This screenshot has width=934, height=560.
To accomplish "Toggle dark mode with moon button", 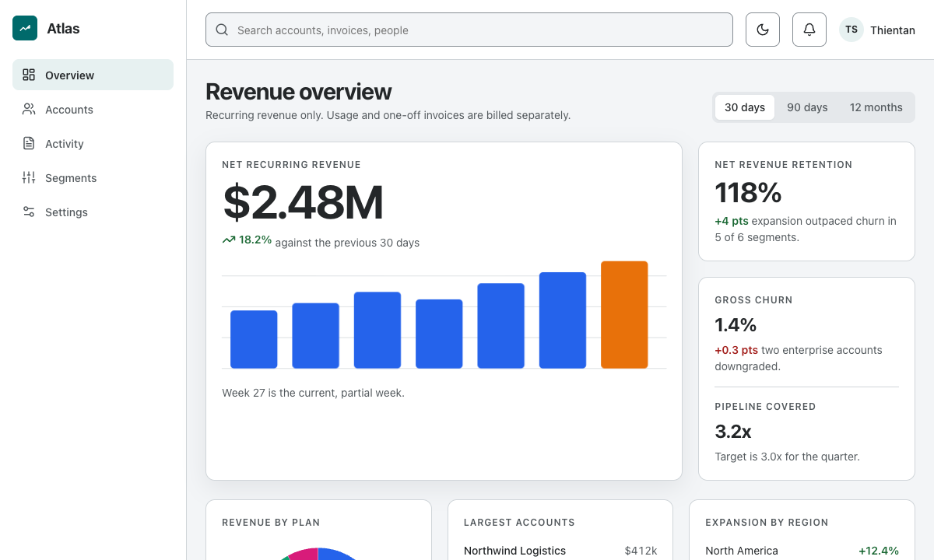I will point(763,30).
